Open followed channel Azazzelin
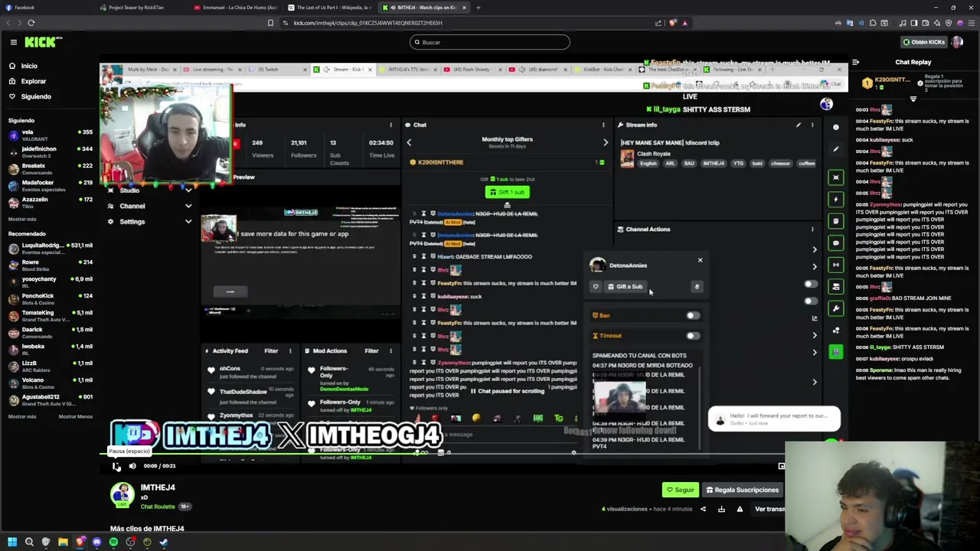Screen dimensions: 980x551 50,202
